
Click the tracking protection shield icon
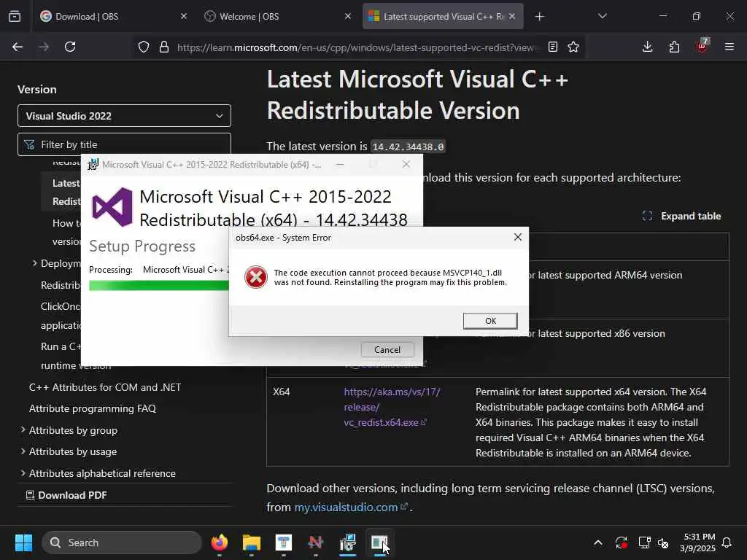tap(144, 47)
